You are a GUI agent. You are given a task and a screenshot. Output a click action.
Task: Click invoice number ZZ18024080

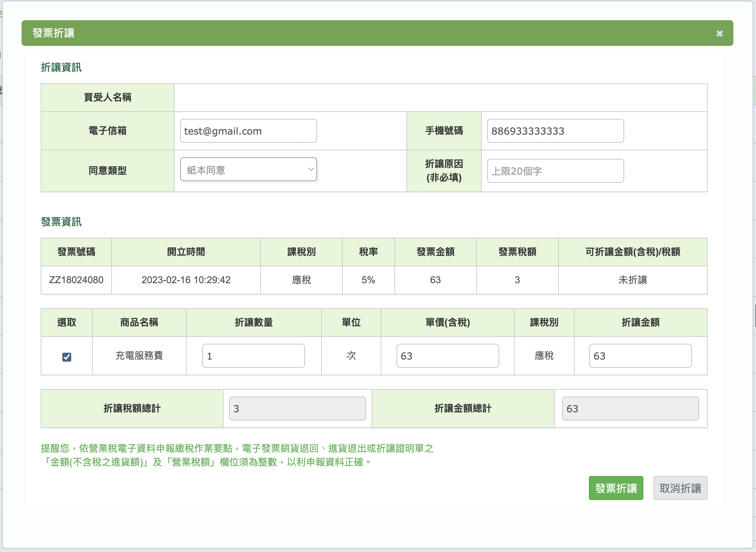(x=76, y=280)
